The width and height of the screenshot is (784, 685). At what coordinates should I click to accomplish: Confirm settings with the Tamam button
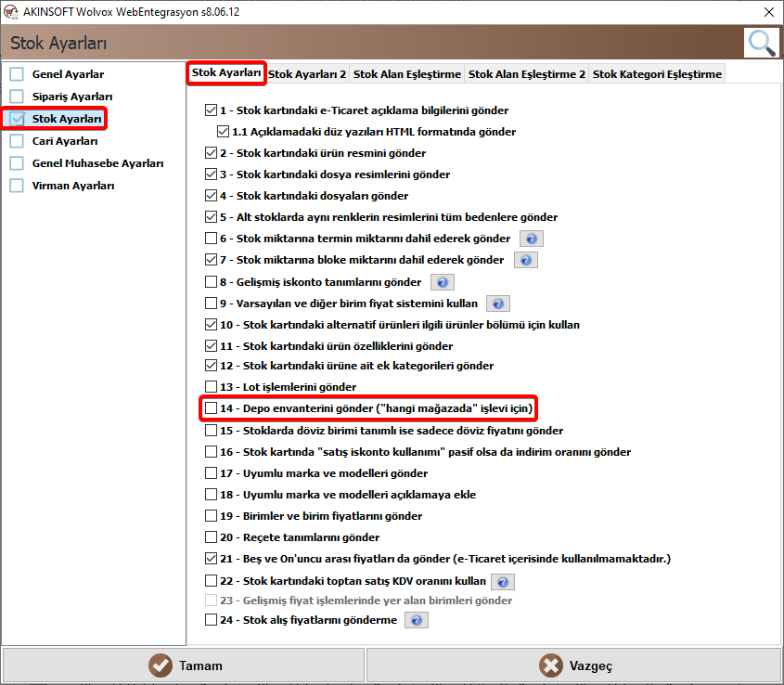click(184, 666)
